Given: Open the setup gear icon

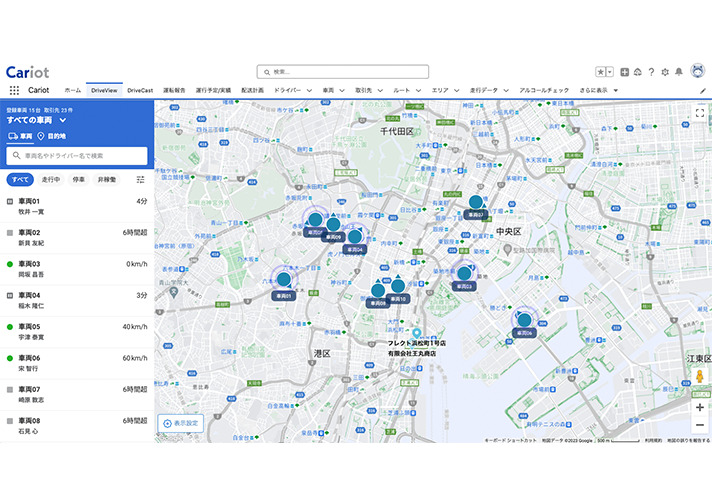Looking at the screenshot, I should pos(665,72).
